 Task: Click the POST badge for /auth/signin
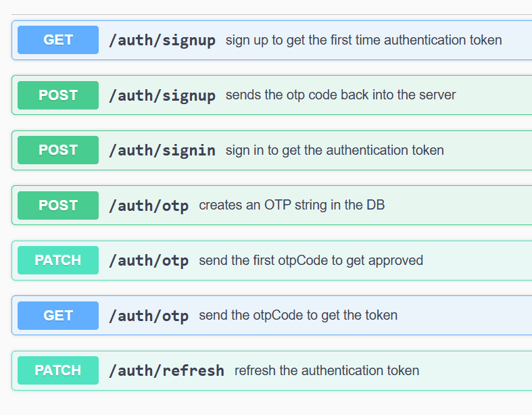pos(58,150)
